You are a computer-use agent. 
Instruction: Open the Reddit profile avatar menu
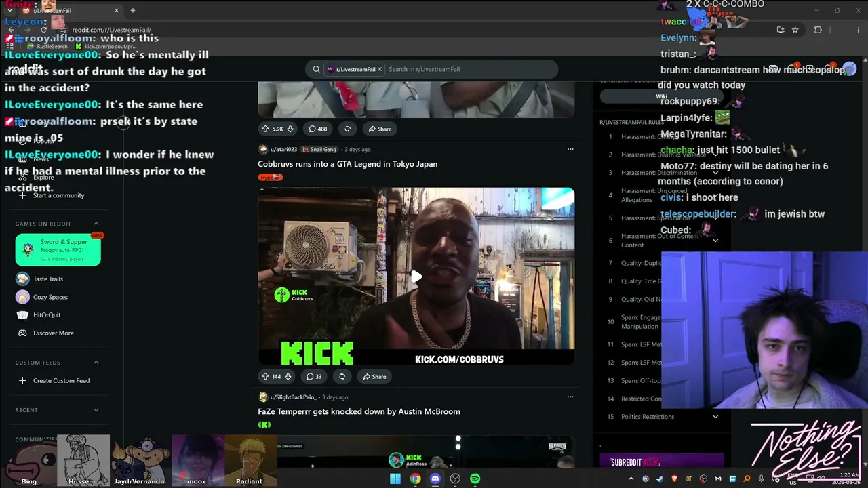[850, 69]
